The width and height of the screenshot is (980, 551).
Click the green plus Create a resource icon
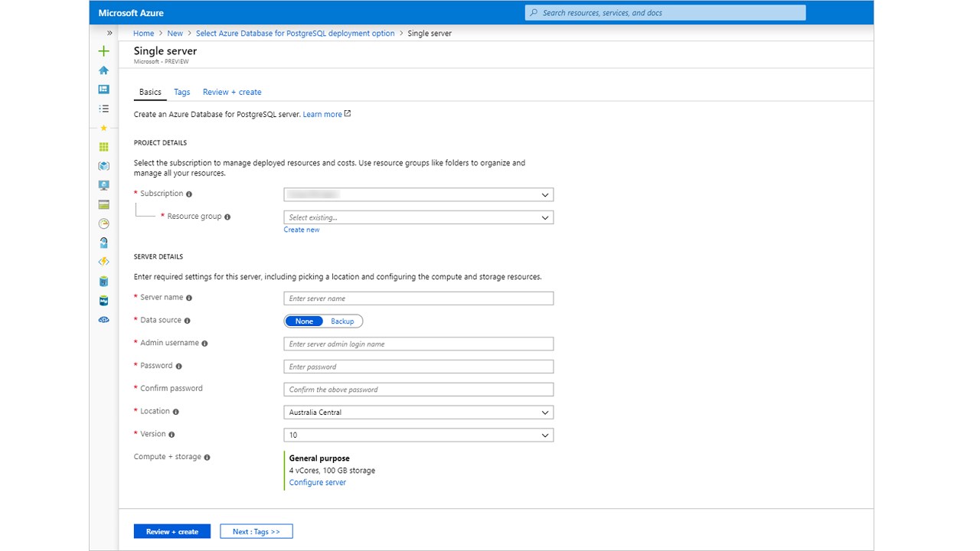click(x=104, y=51)
